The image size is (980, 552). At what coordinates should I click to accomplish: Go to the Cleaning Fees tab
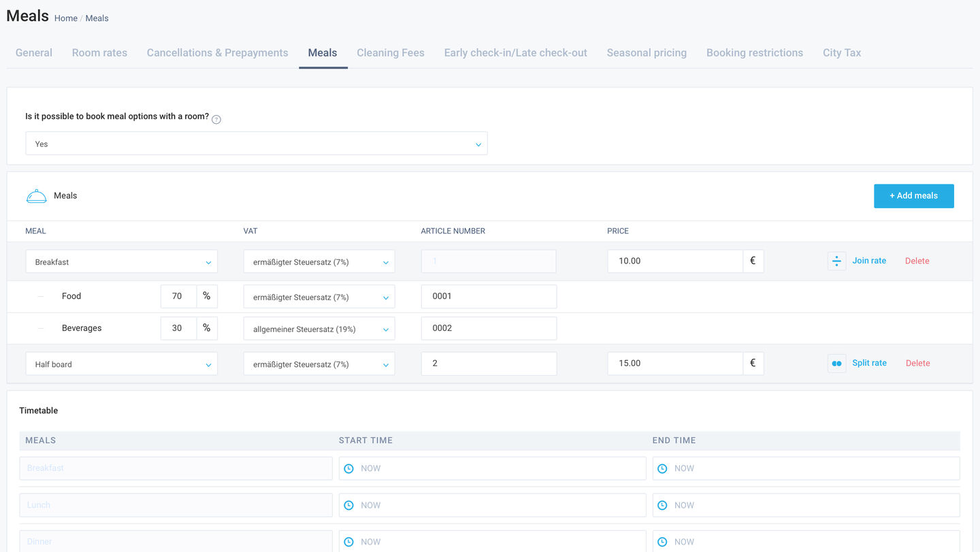pyautogui.click(x=391, y=52)
